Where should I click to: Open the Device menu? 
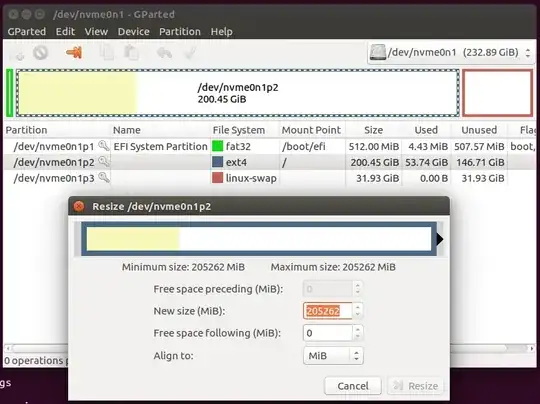click(x=134, y=32)
